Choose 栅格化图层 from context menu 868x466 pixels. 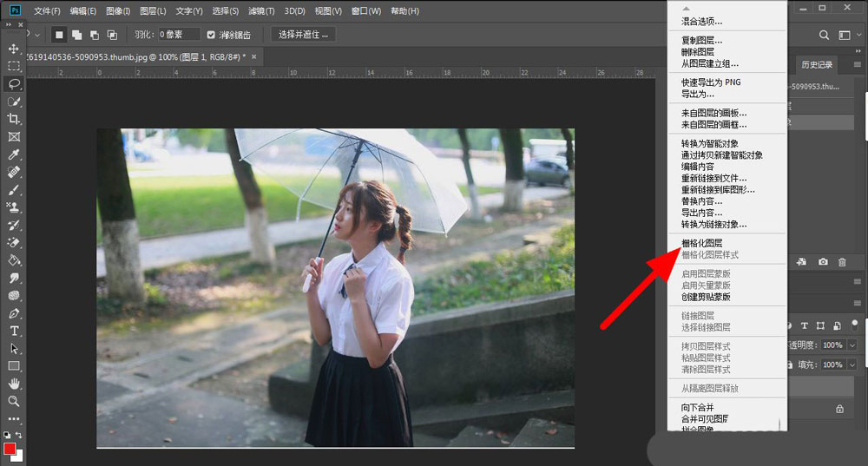point(701,243)
